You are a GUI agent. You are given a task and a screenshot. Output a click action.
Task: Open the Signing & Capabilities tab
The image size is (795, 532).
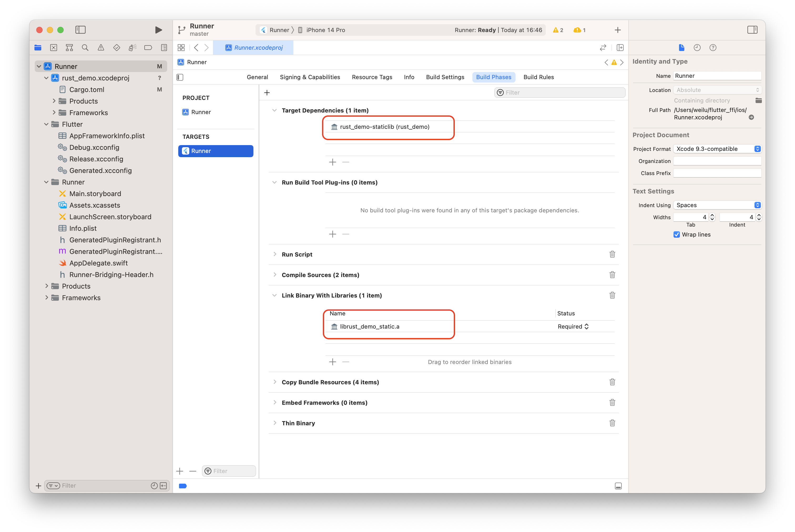click(x=309, y=77)
